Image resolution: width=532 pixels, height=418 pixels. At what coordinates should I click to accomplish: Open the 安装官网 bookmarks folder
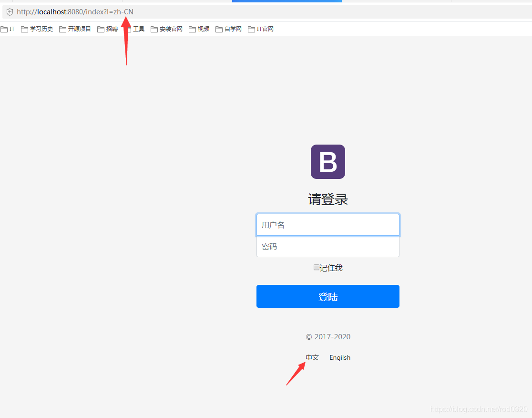click(x=166, y=29)
